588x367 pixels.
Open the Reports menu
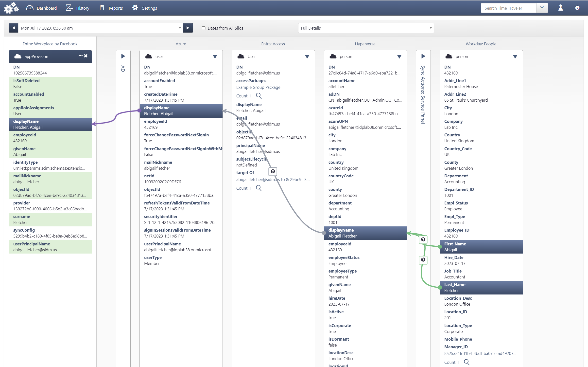(111, 8)
